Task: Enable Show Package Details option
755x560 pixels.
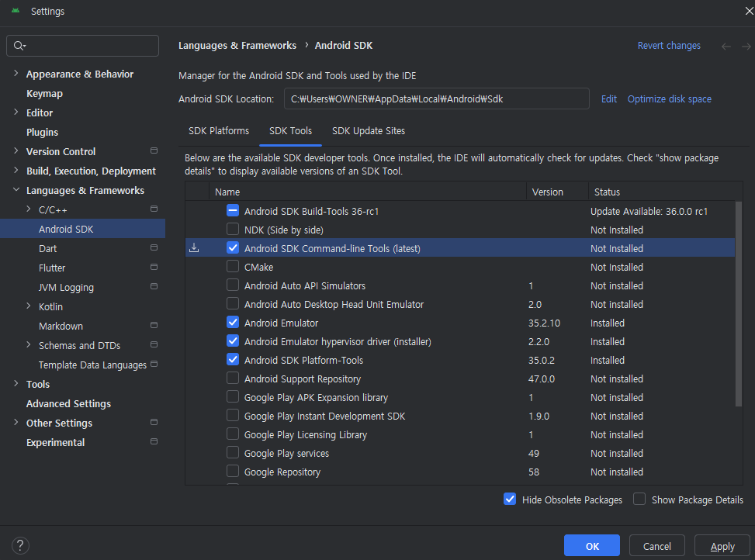Action: click(639, 499)
